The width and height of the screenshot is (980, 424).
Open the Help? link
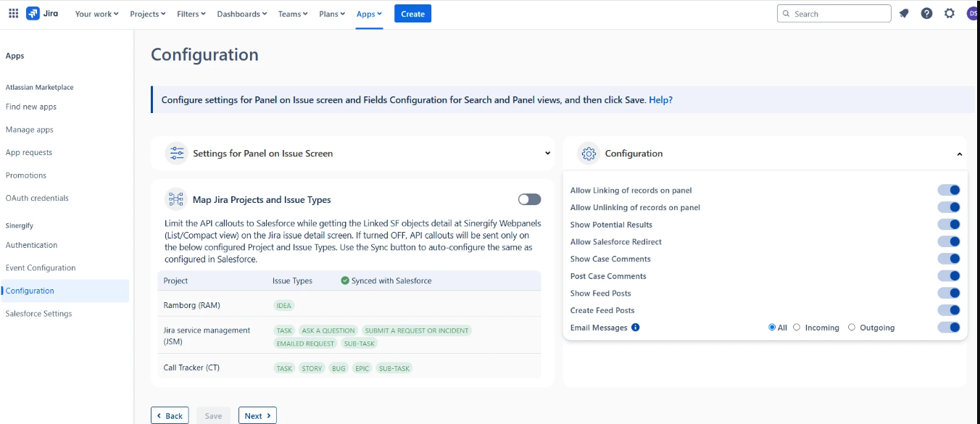point(660,100)
